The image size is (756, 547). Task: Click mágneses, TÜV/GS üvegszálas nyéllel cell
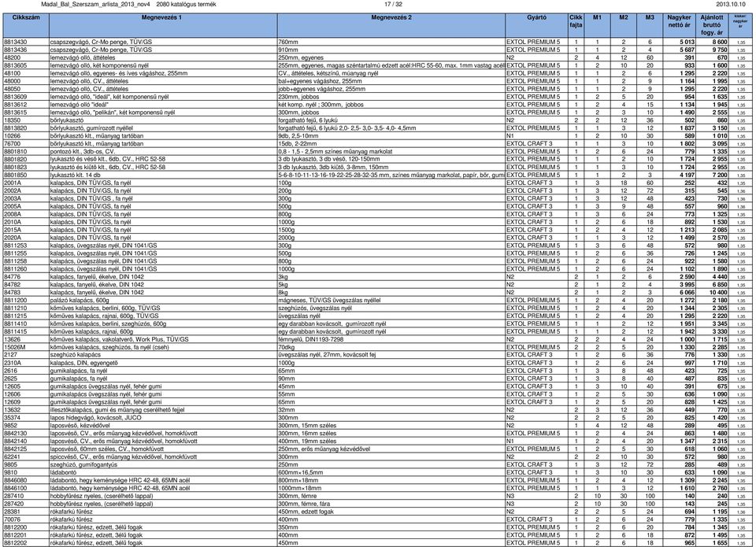coord(329,300)
